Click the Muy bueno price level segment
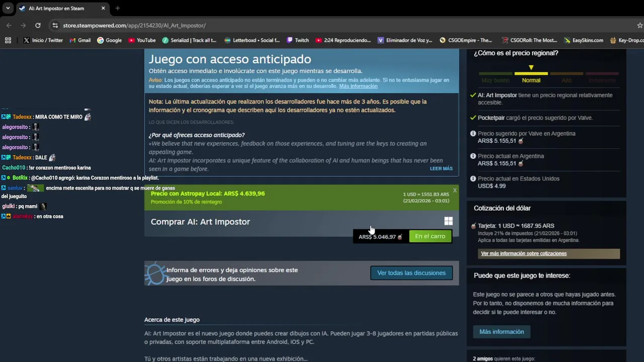Viewport: 644px width, 362px height. click(496, 80)
